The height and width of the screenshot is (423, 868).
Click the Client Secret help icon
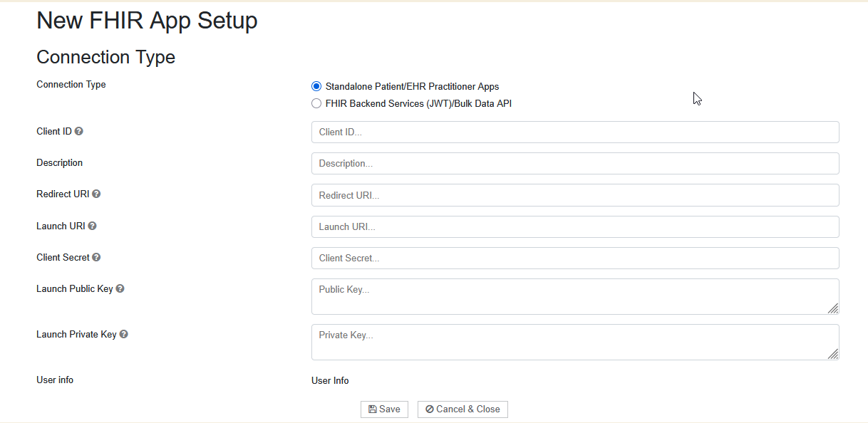pos(96,257)
